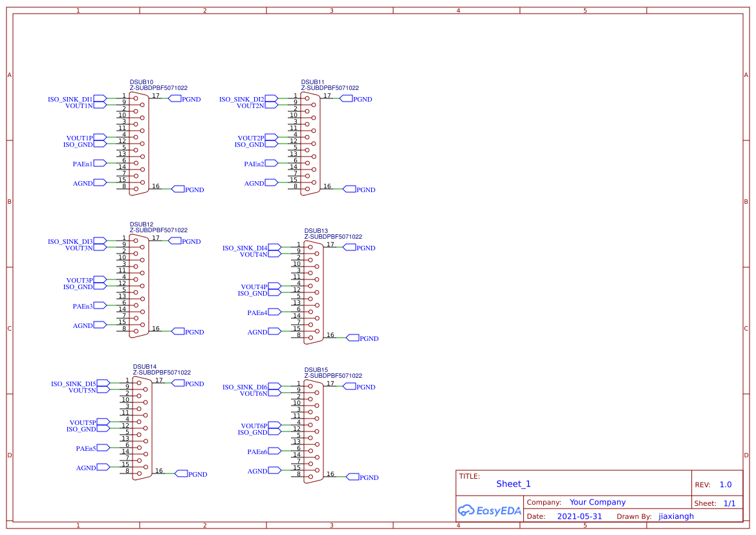
Task: Select the Sheet_1 title text
Action: coord(512,484)
